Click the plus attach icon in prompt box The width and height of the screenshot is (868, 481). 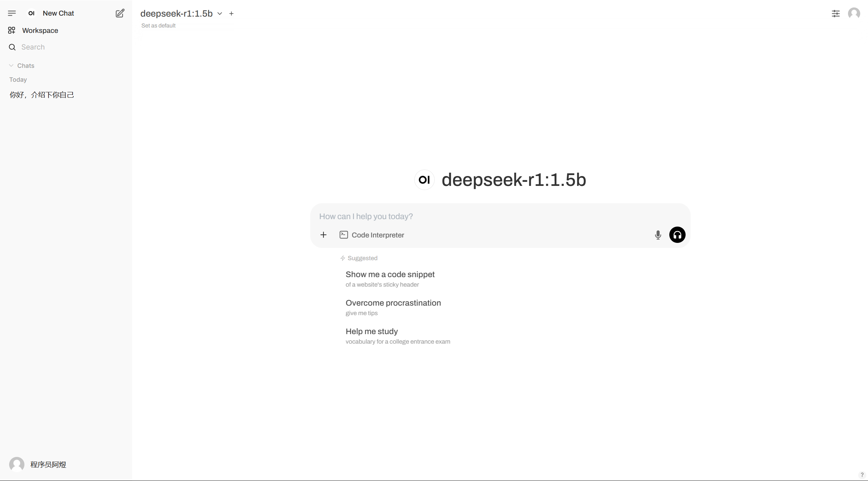pyautogui.click(x=323, y=235)
